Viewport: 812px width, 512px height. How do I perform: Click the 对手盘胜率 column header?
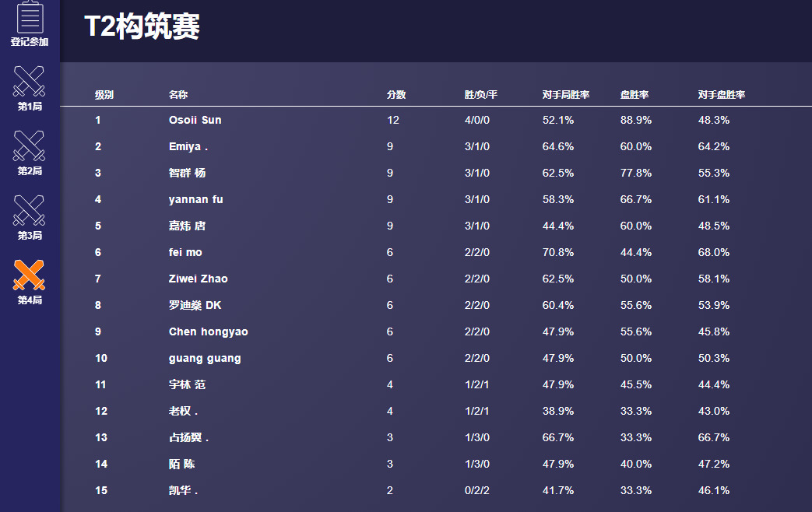[x=722, y=95]
